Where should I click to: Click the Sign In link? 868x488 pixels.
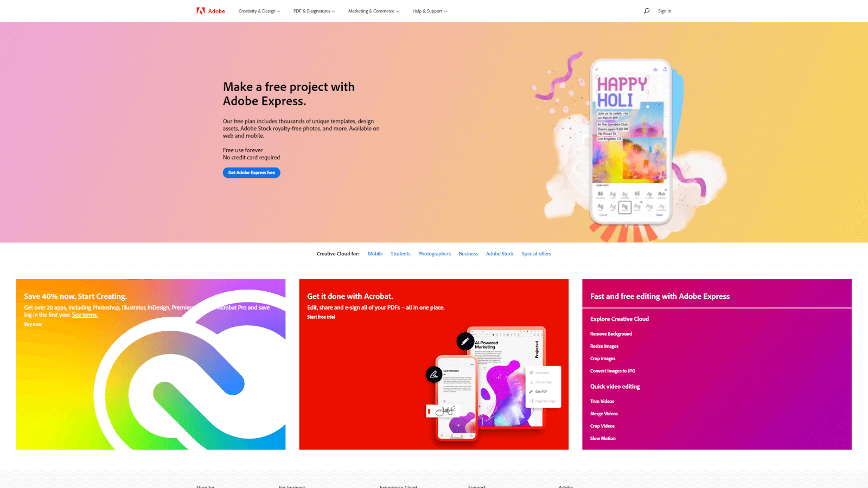[x=665, y=11]
